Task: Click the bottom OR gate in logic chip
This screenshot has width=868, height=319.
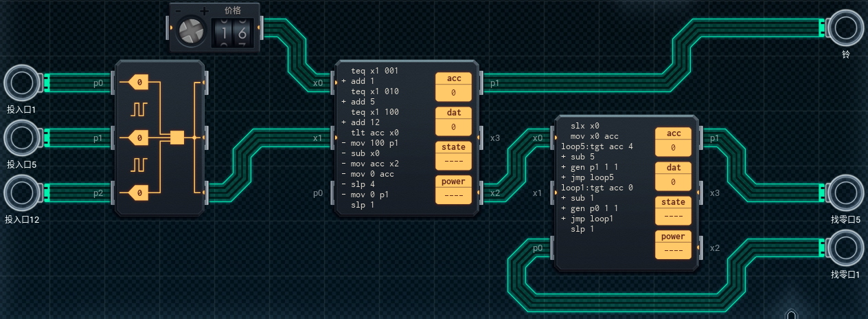Action: [x=139, y=193]
